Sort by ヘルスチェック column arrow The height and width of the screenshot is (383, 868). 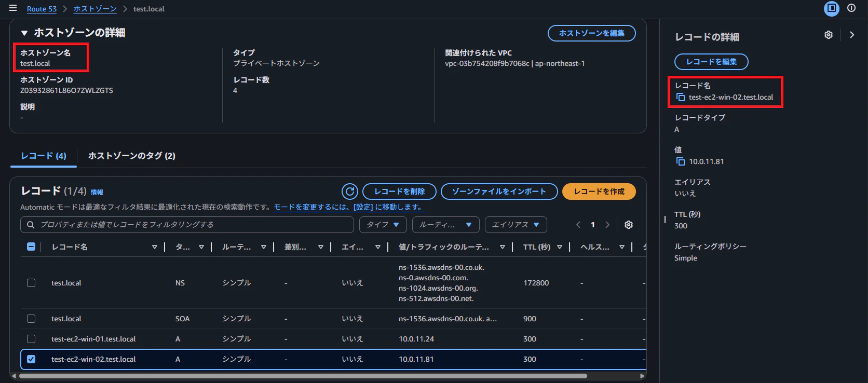click(x=622, y=247)
